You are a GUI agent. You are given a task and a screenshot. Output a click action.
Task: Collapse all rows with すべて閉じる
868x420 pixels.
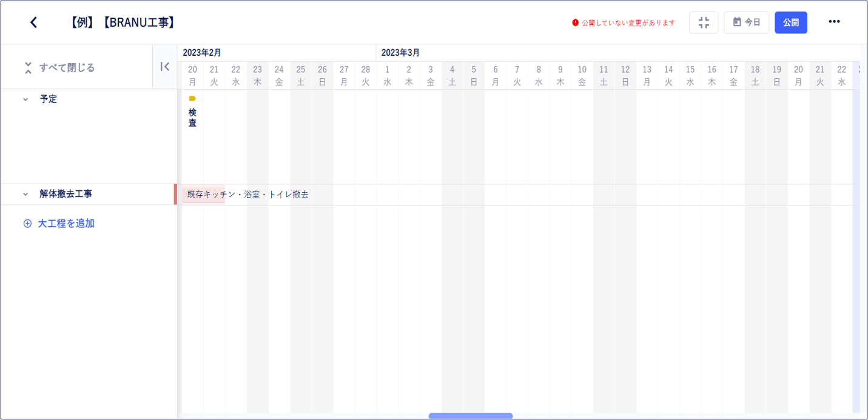pos(59,67)
